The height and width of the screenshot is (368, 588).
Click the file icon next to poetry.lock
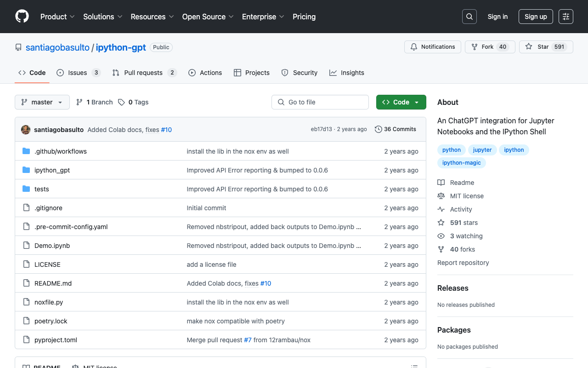tap(26, 321)
